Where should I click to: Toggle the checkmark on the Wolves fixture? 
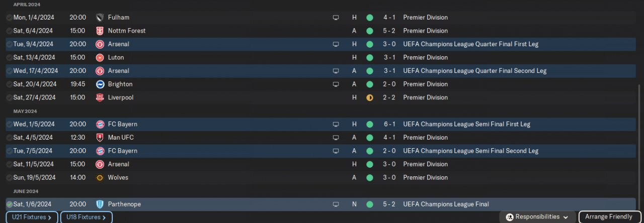[x=9, y=178]
